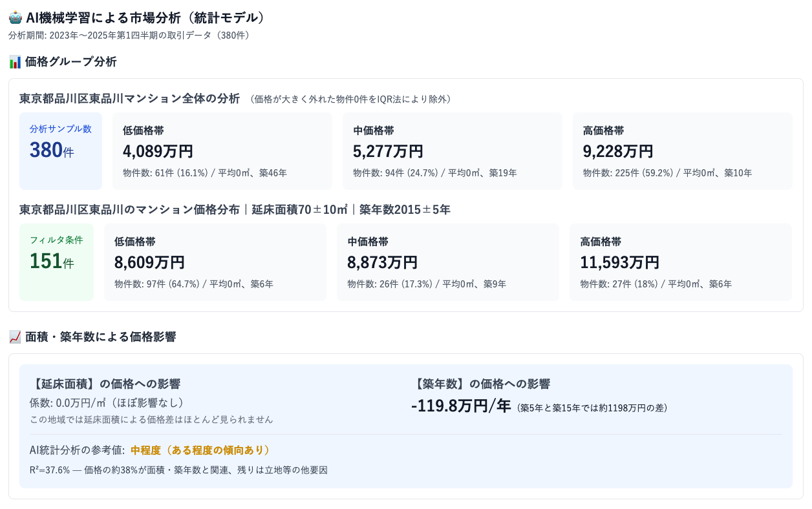Viewport: 812px width, 509px height.
Task: Open the 高価格帯 11,593万円 card
Action: (680, 262)
